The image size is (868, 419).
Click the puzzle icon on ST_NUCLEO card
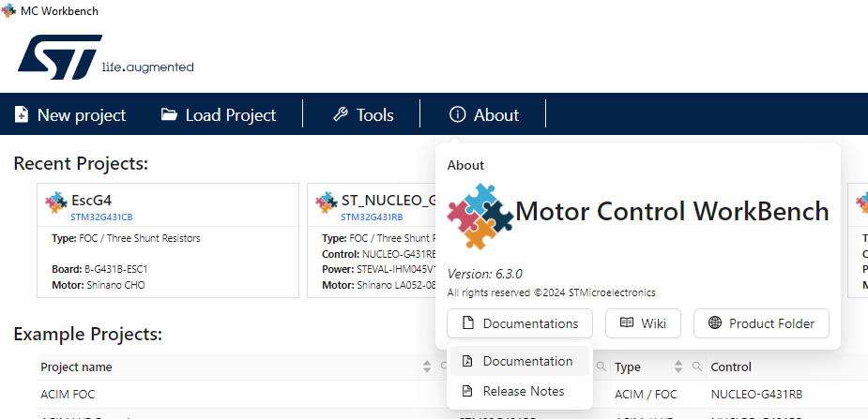pyautogui.click(x=326, y=202)
